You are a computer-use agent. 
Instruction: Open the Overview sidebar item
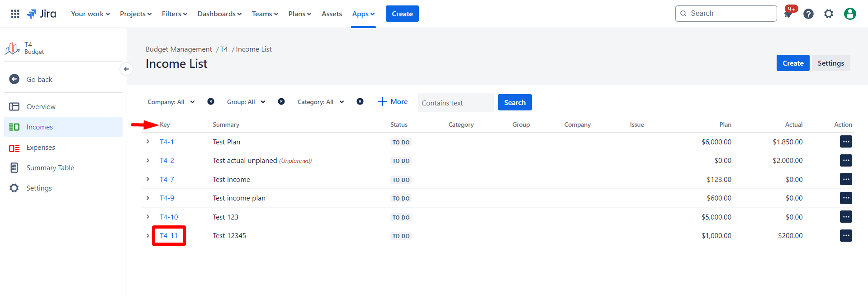(63, 106)
